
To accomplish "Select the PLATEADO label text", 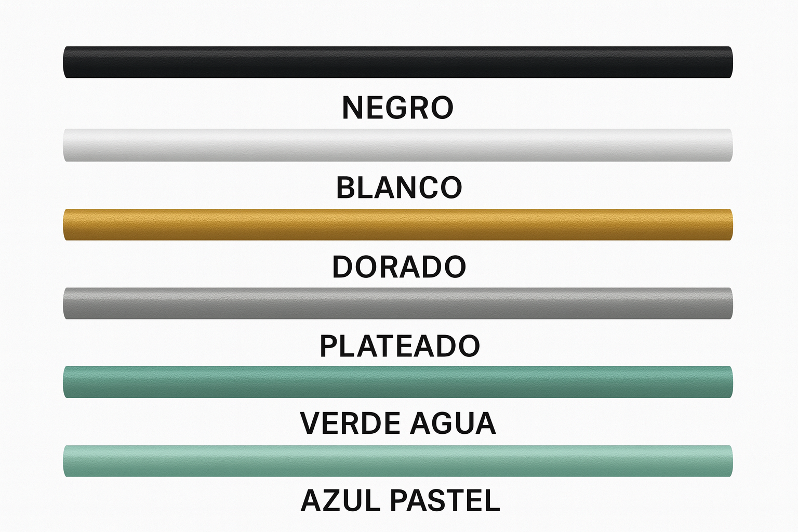I will (x=400, y=346).
